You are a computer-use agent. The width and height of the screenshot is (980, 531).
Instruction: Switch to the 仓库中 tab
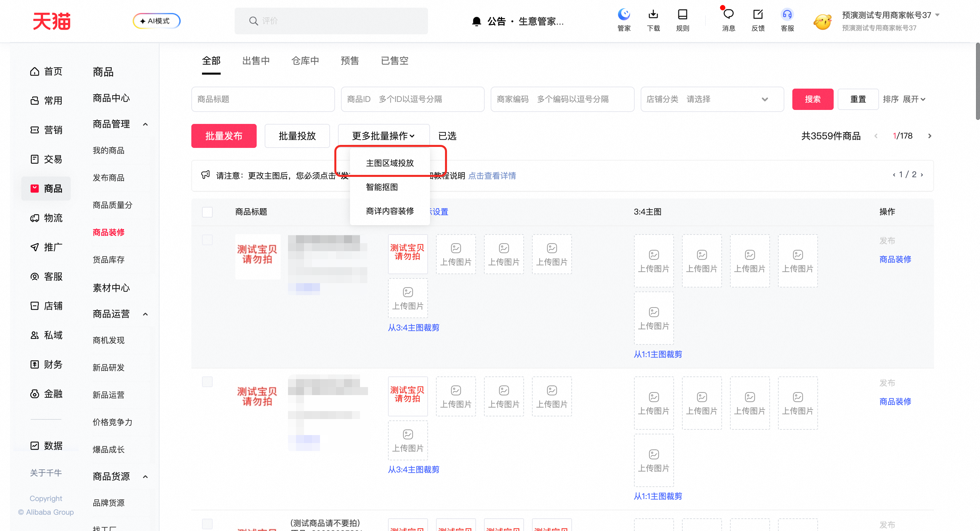click(305, 61)
